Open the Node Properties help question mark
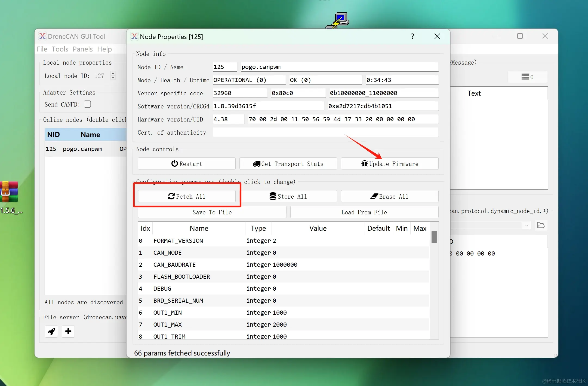588x386 pixels. click(x=412, y=36)
